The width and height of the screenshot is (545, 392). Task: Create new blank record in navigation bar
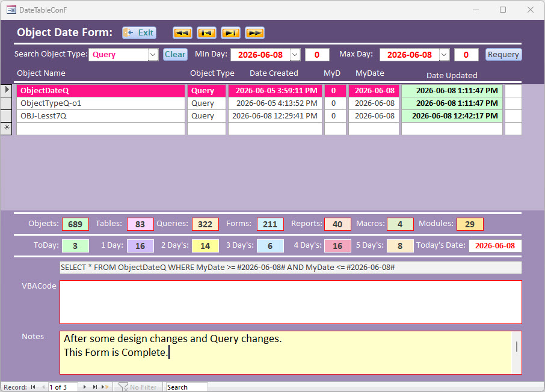105,387
